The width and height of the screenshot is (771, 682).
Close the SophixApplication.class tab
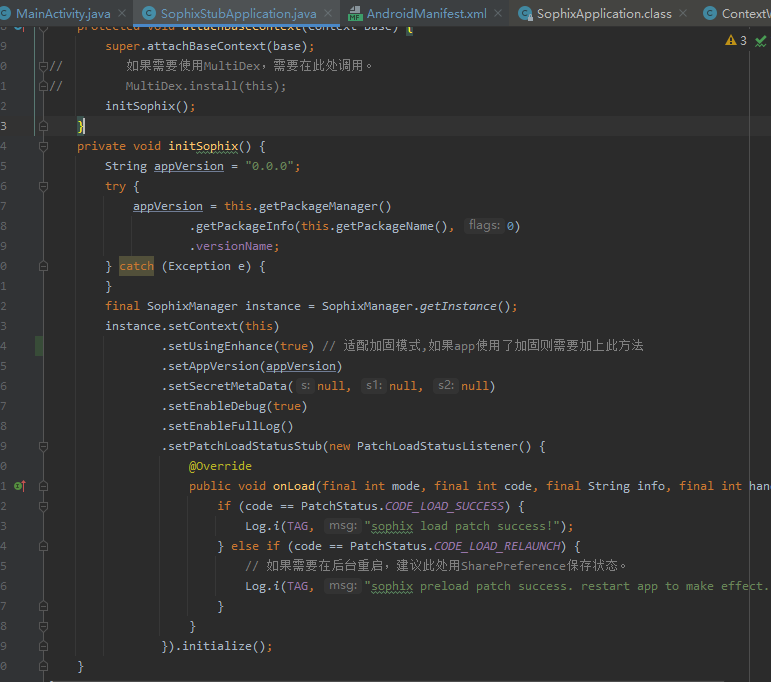tap(683, 13)
